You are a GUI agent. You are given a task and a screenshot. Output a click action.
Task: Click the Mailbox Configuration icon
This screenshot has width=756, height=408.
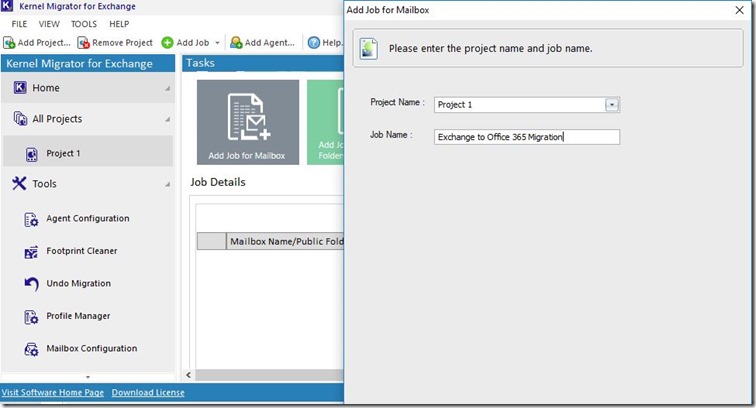coord(31,349)
